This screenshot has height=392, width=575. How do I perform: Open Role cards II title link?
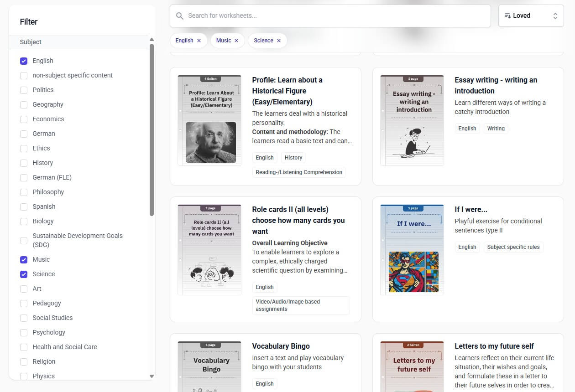click(298, 220)
